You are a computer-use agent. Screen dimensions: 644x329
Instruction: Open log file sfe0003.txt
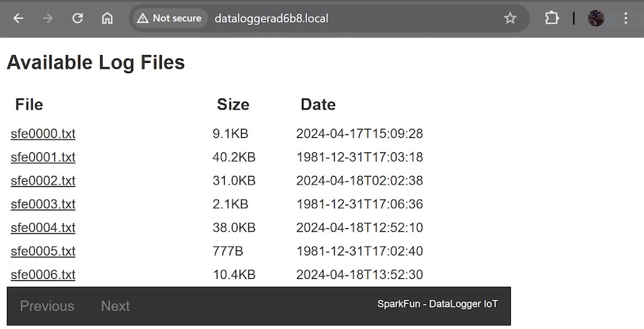[x=43, y=204]
